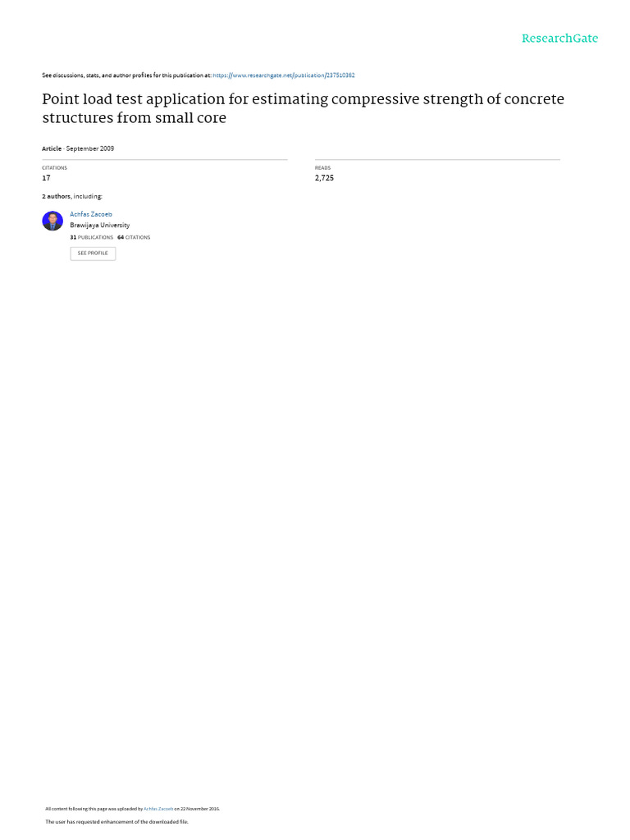Click Achfas Zacoeb's profile photo
The height and width of the screenshot is (840, 630).
(52, 221)
